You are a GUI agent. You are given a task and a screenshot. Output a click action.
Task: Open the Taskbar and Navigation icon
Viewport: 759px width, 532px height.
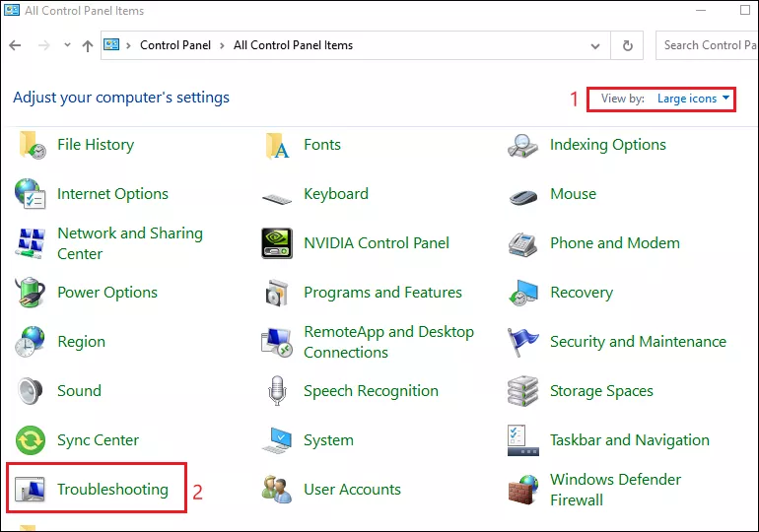[x=522, y=440]
